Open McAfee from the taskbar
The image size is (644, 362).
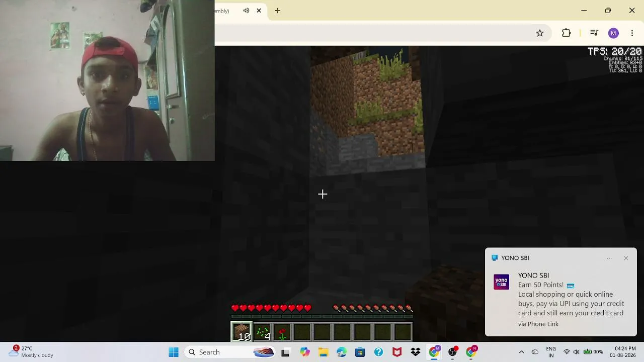point(397,352)
